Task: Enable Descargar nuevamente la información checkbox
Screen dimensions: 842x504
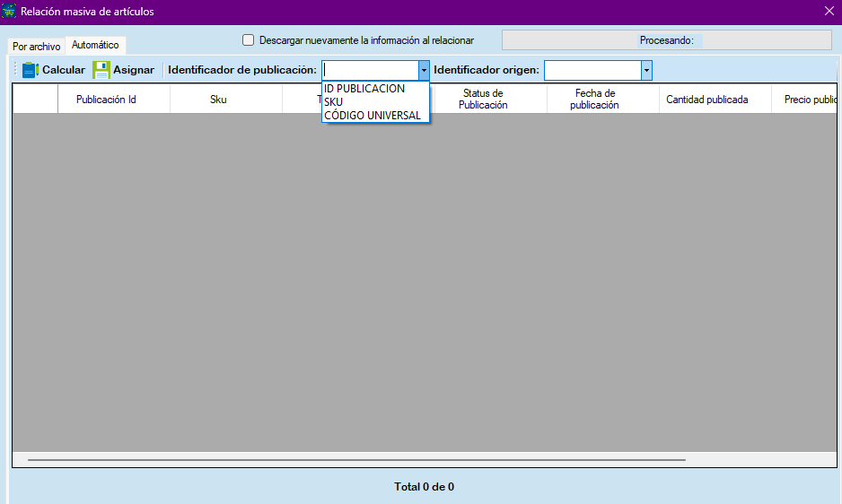Action: [249, 40]
